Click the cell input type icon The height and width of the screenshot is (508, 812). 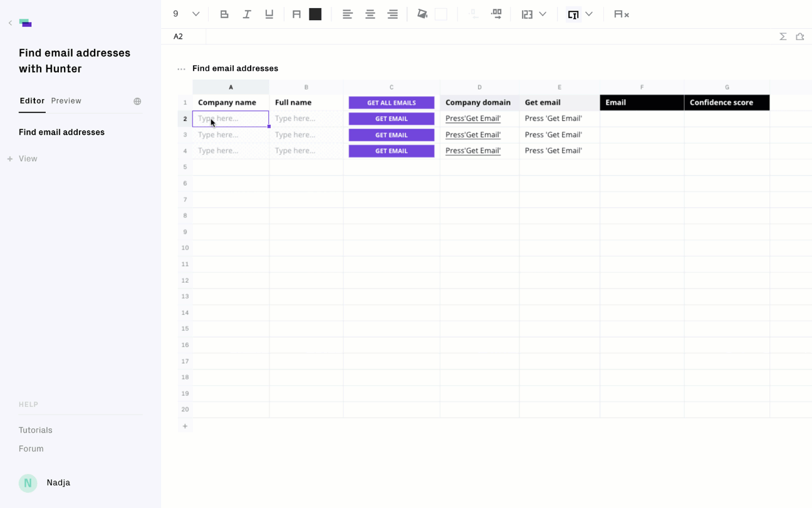[x=573, y=14]
